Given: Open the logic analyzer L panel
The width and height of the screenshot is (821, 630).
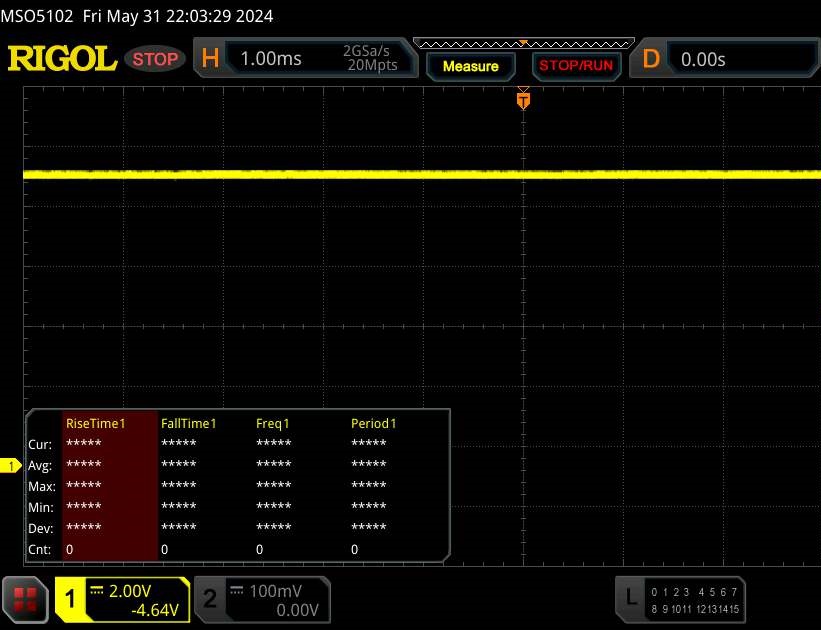Looking at the screenshot, I should coord(680,600).
